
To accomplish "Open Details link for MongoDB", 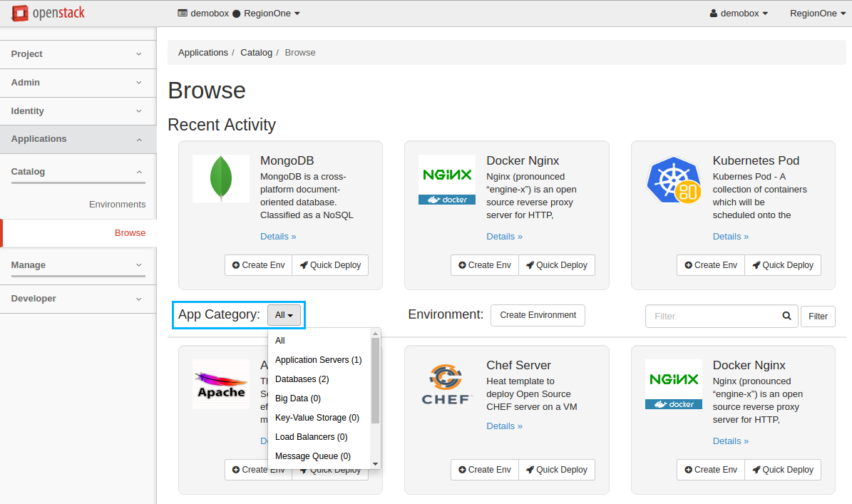I will pos(278,237).
